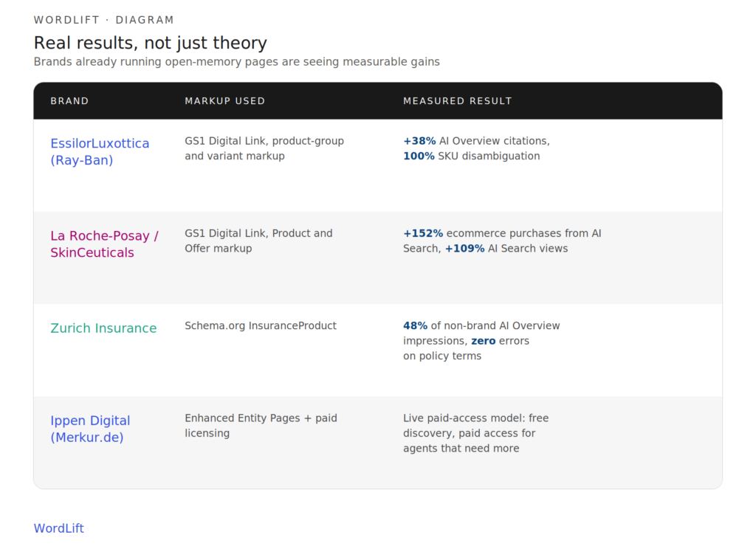Click the Live paid-access model result cell
Image resolution: width=756 pixels, height=546 pixels.
[476, 433]
